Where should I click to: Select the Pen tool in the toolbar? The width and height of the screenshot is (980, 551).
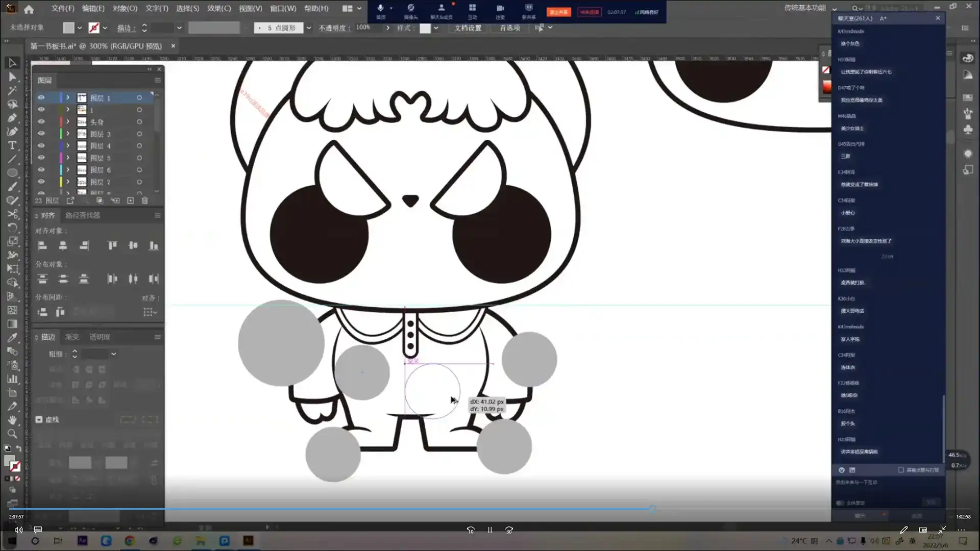tap(12, 118)
